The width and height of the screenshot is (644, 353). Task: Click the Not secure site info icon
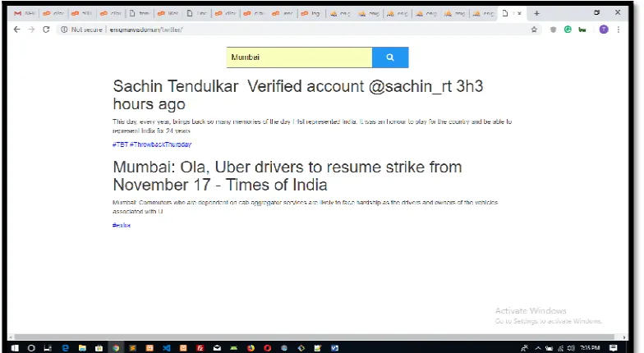point(64,30)
